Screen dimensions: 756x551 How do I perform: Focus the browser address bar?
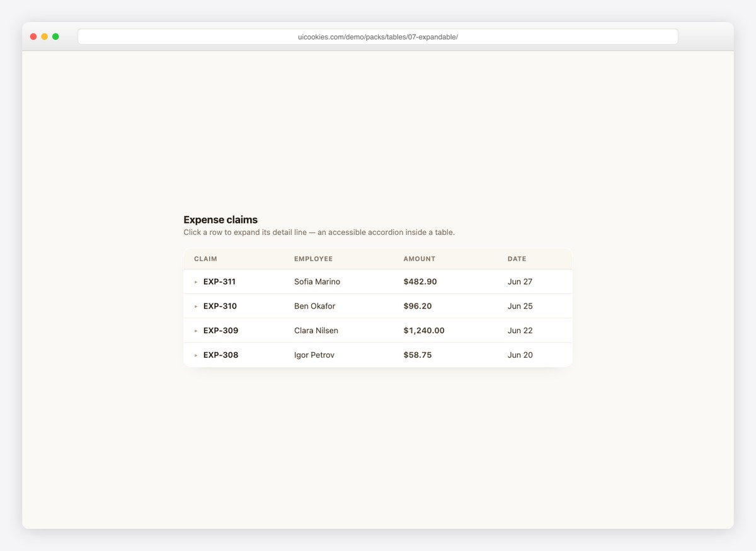pyautogui.click(x=378, y=37)
